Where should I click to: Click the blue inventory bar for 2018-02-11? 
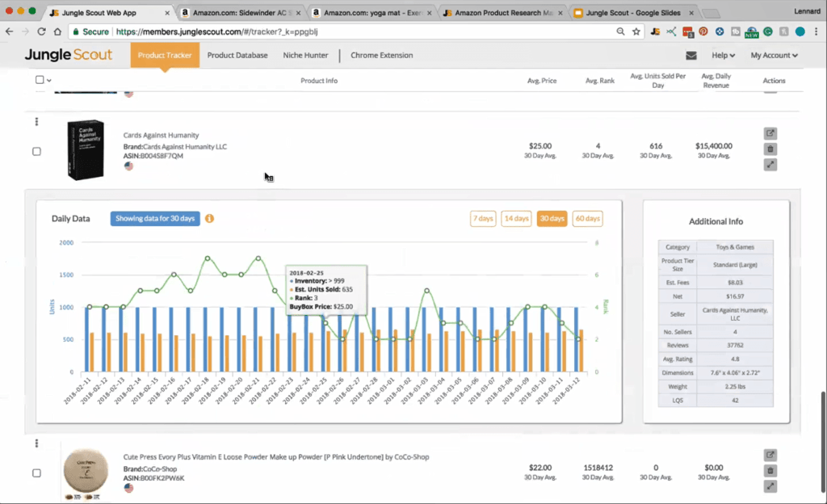click(x=87, y=339)
